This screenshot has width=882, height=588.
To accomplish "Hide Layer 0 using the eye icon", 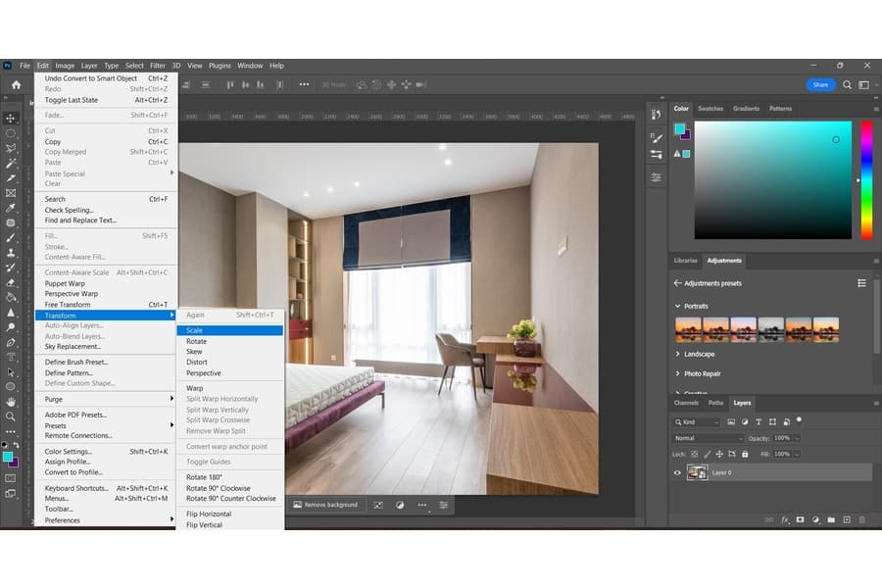I will pos(677,472).
